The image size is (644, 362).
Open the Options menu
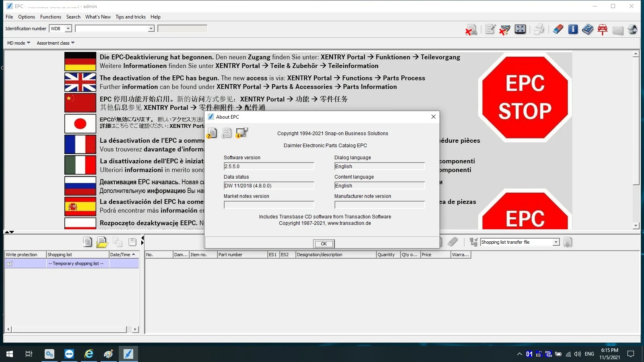click(x=27, y=17)
